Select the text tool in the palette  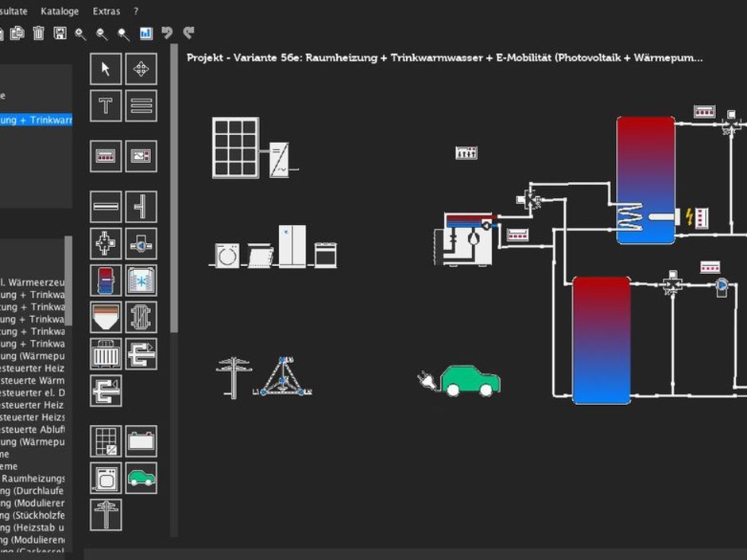[106, 106]
